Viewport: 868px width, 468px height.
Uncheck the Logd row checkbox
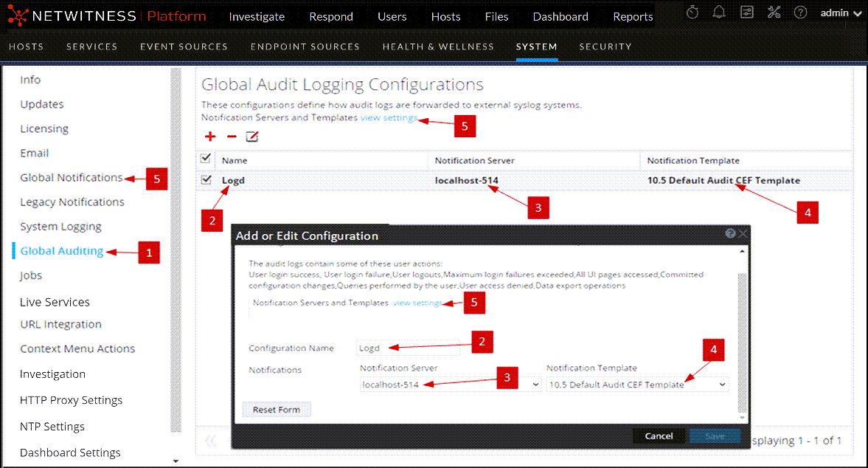(206, 179)
